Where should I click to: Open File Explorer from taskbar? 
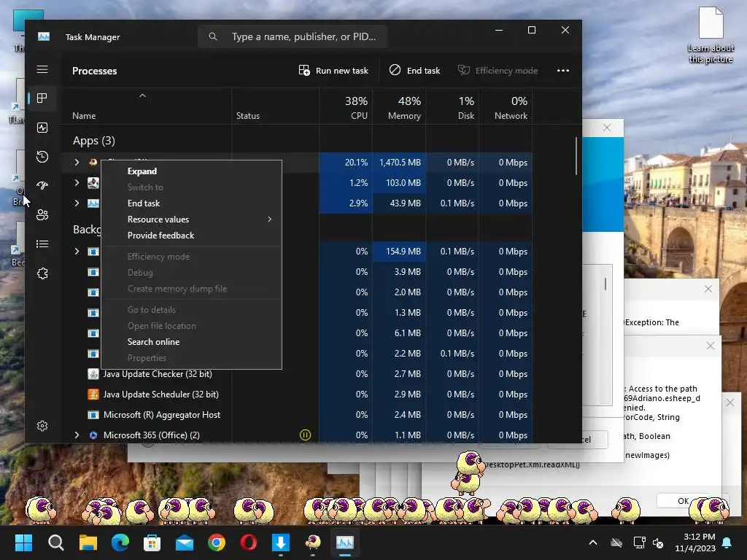[88, 542]
